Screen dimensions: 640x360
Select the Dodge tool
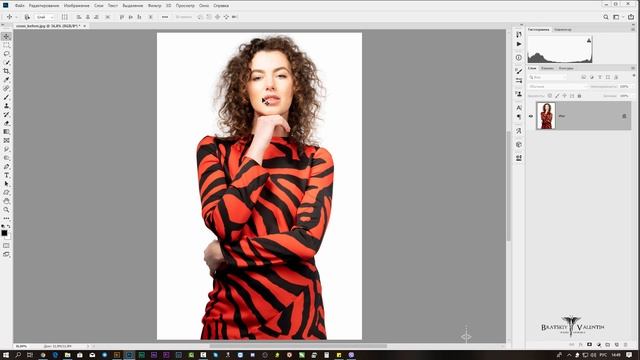pyautogui.click(x=6, y=158)
